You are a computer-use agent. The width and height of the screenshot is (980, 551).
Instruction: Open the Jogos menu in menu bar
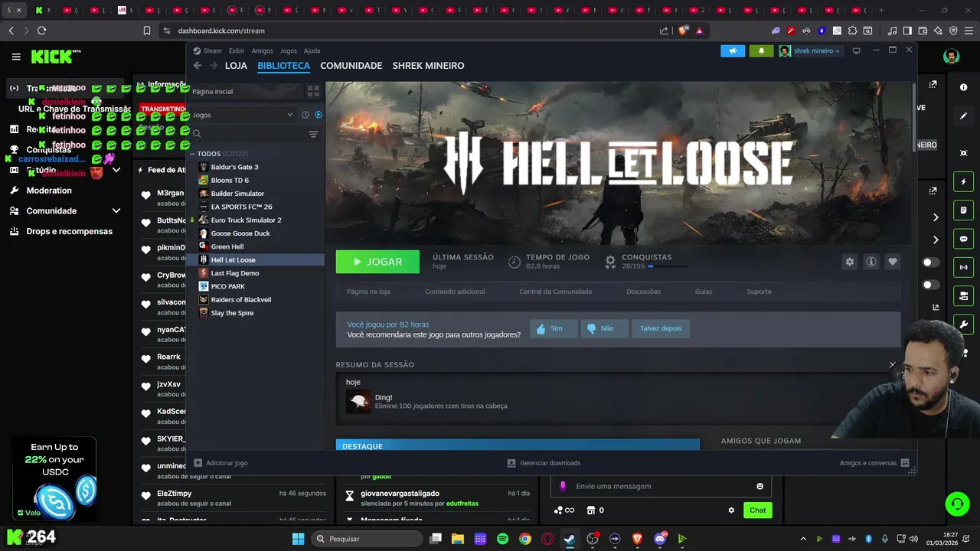click(x=288, y=51)
